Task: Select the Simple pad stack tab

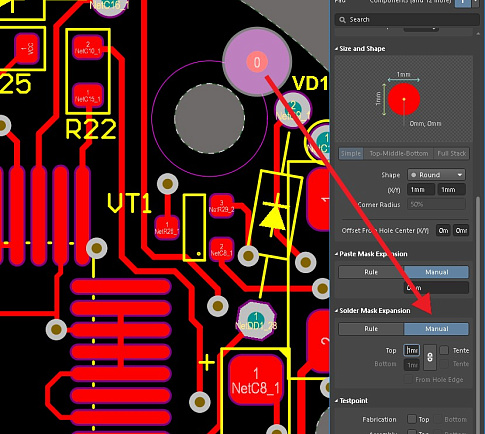Action: 351,154
